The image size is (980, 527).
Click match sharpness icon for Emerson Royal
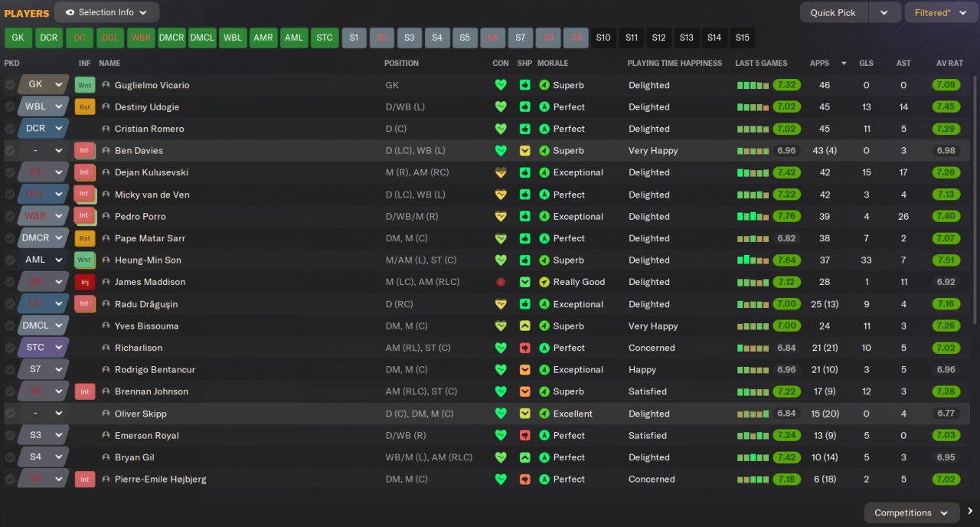pos(524,435)
